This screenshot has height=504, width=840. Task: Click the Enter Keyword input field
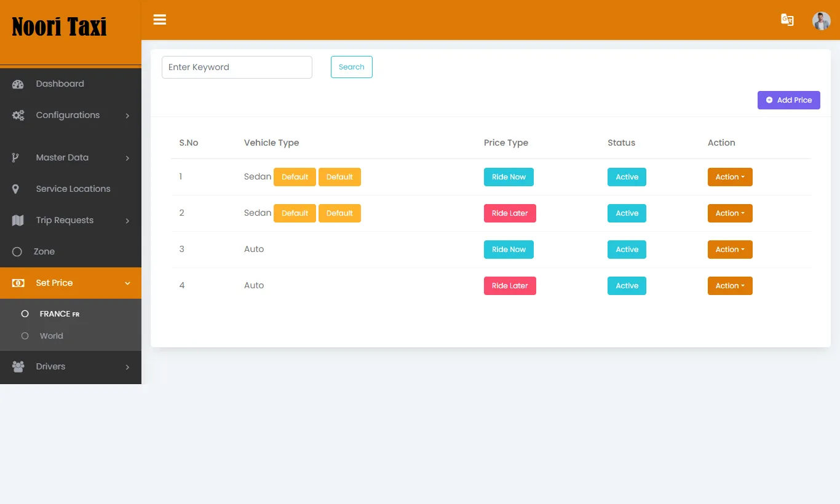pyautogui.click(x=237, y=67)
